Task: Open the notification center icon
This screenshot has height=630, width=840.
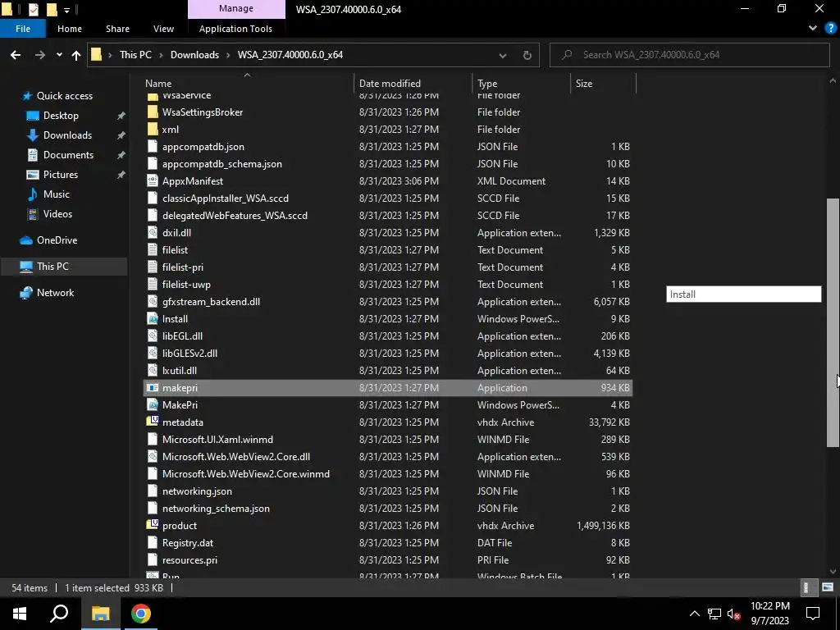Action: (x=813, y=614)
